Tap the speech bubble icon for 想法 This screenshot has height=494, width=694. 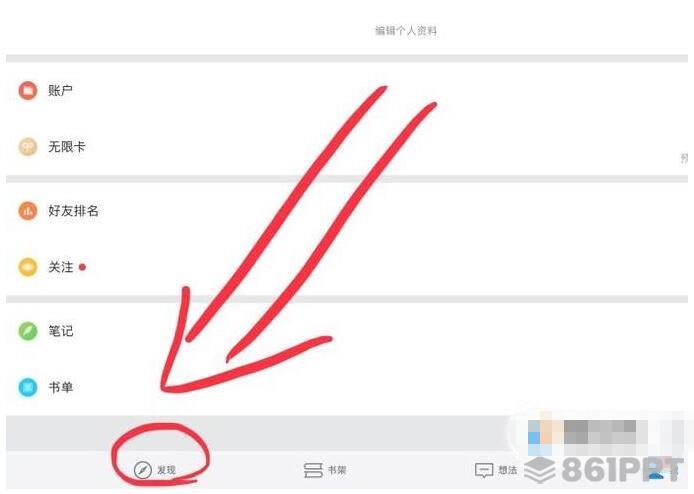point(483,471)
